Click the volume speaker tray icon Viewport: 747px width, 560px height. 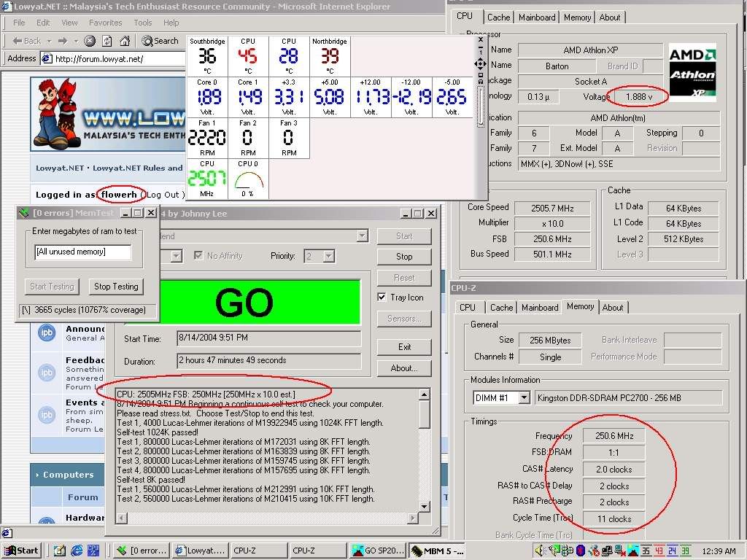541,551
